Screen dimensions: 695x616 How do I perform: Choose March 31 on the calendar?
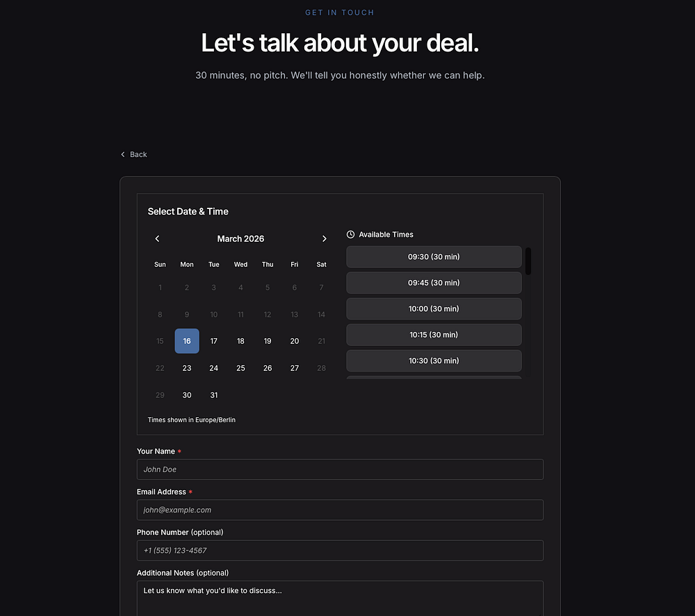(213, 395)
